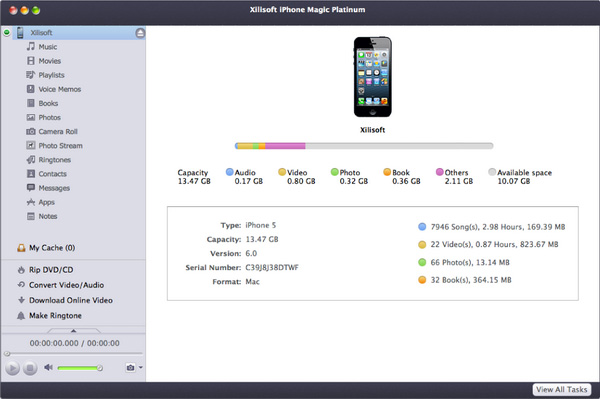Open My Cache (0)
Screen dimensions: 600x399
(52, 248)
